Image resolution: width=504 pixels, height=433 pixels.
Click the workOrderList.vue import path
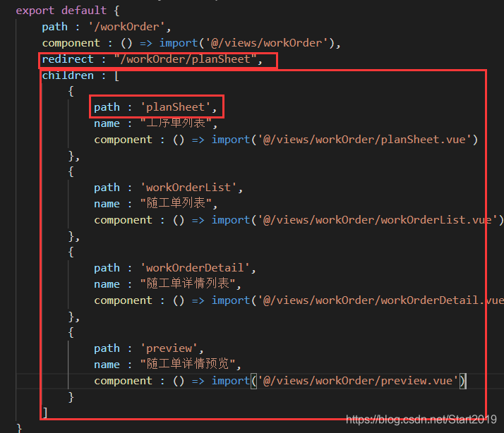coord(378,220)
